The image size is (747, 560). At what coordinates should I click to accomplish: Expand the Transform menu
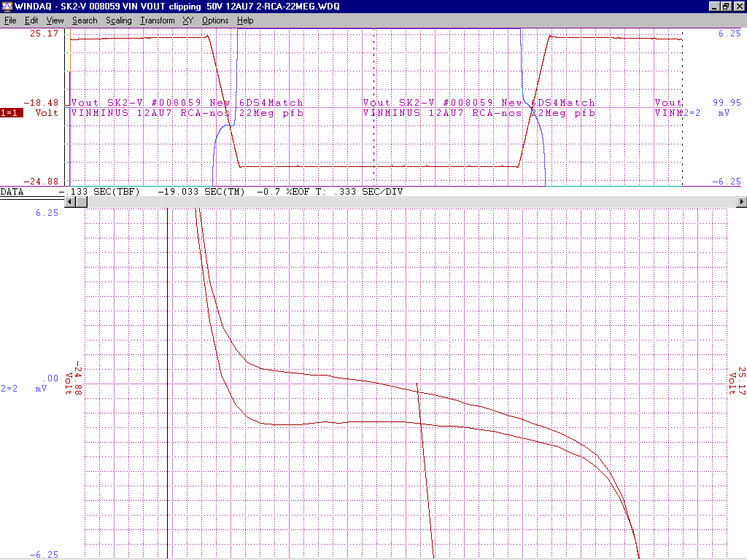(157, 20)
